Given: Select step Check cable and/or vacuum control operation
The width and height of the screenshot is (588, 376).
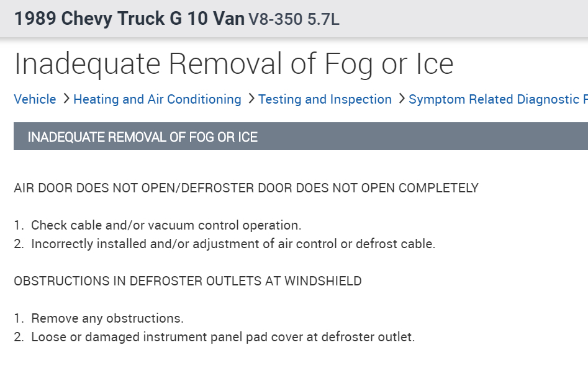Looking at the screenshot, I should 166,225.
